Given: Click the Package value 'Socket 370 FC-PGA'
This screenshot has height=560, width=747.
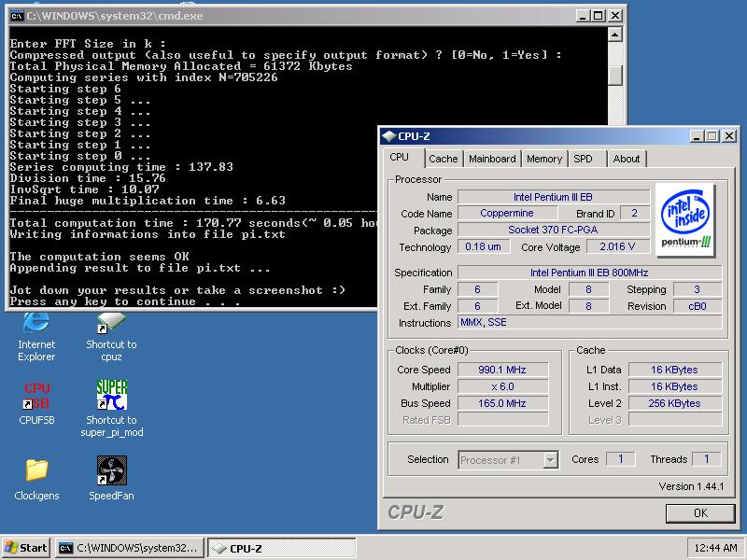Looking at the screenshot, I should tap(554, 230).
